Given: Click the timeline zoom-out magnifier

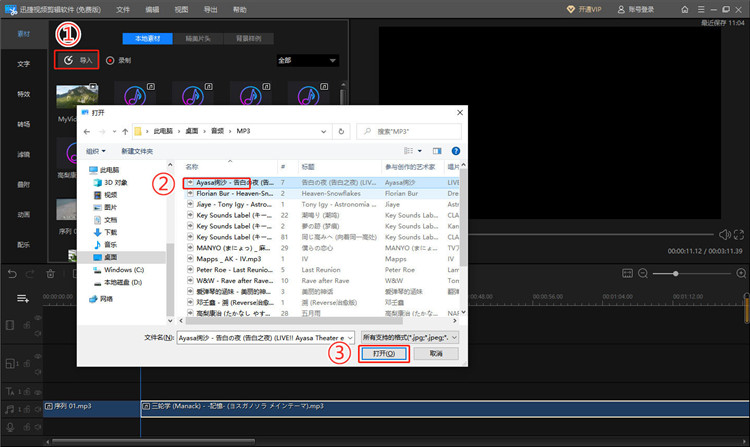Looking at the screenshot, I should tap(643, 273).
